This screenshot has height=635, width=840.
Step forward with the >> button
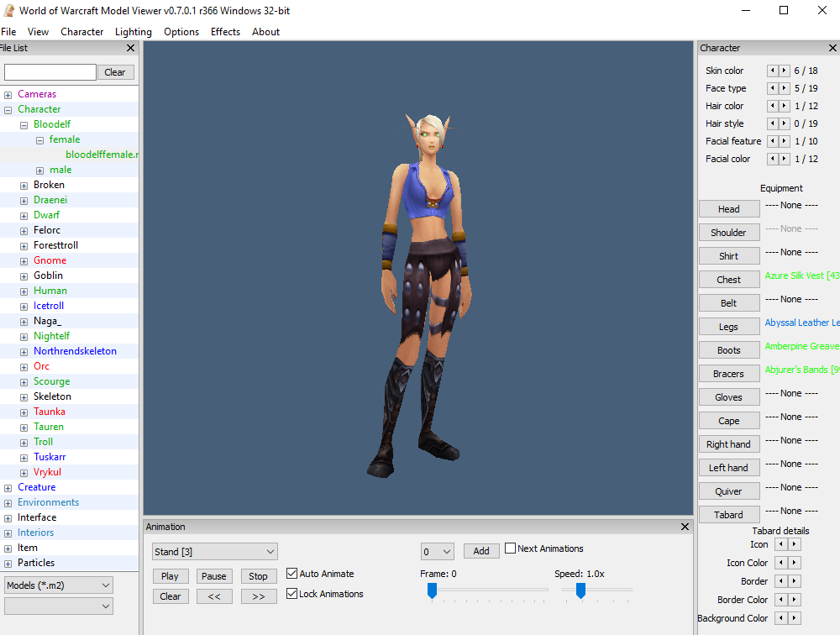(x=259, y=596)
